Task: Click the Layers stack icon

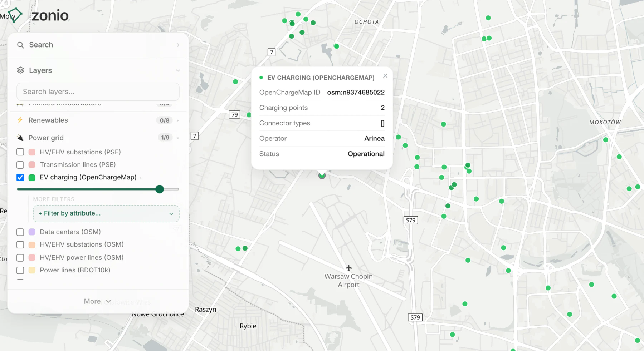Action: point(21,70)
